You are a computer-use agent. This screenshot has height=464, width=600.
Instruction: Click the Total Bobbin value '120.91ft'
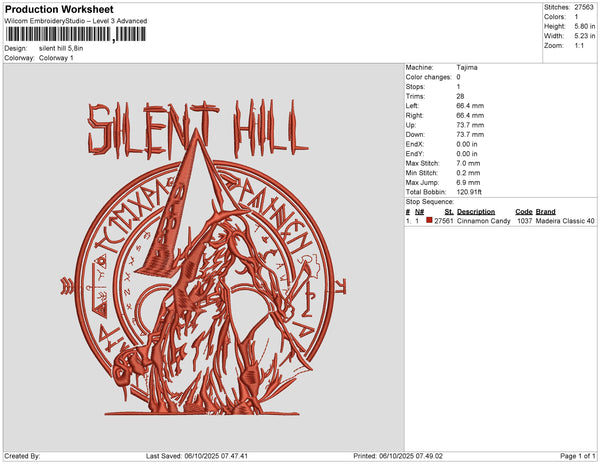pos(469,192)
